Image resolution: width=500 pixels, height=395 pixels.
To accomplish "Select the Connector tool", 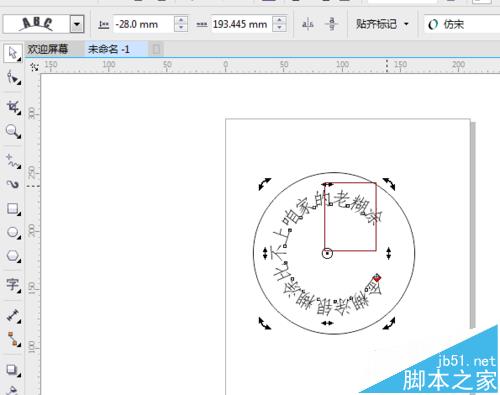I will 13,339.
